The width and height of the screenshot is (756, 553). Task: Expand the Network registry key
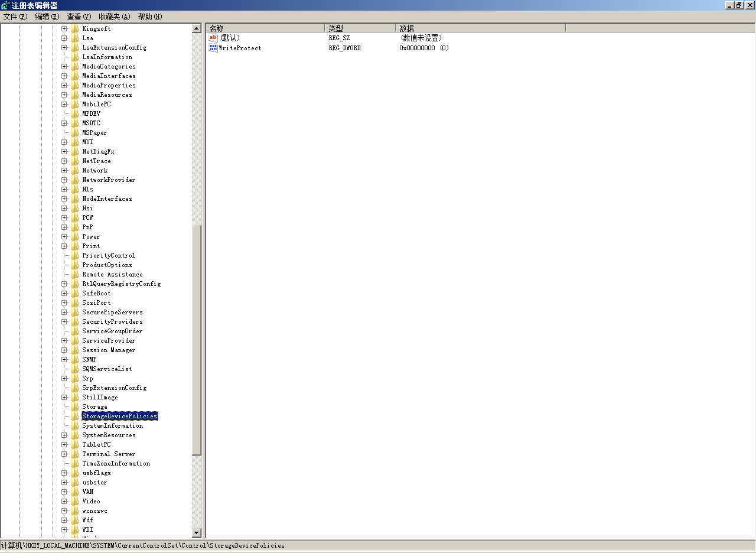64,170
